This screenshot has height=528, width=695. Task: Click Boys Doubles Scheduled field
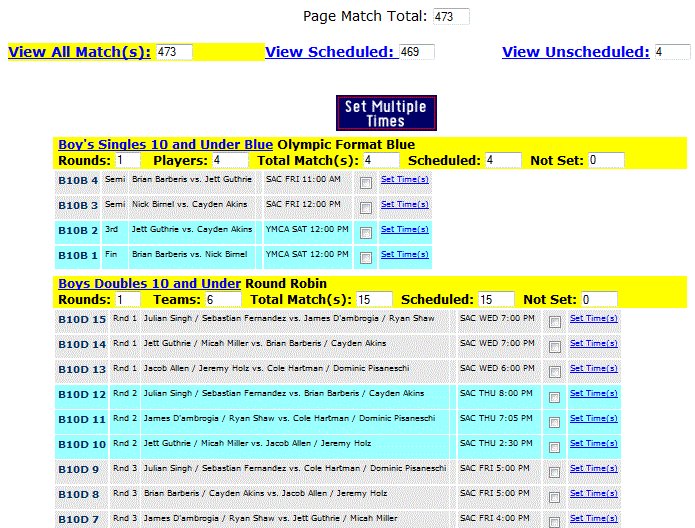click(496, 299)
